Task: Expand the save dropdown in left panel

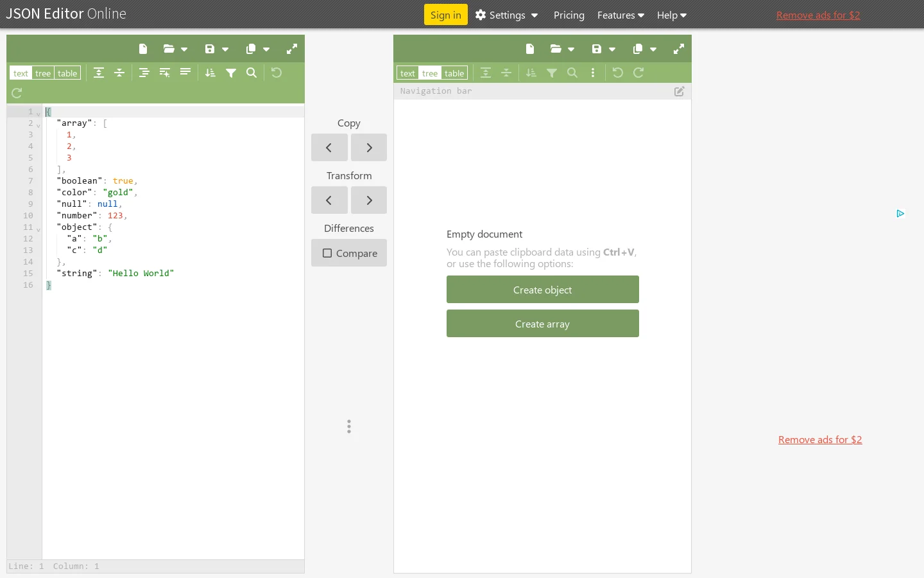Action: click(x=225, y=49)
